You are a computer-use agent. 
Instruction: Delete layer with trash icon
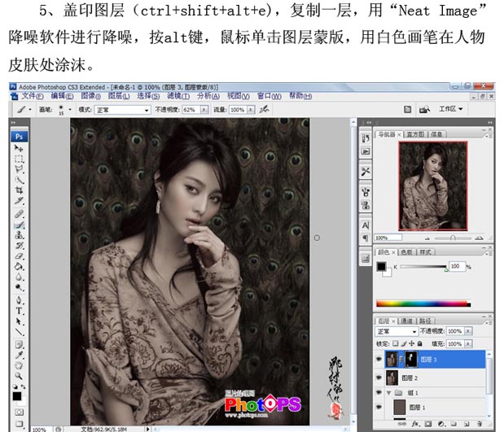[480, 424]
